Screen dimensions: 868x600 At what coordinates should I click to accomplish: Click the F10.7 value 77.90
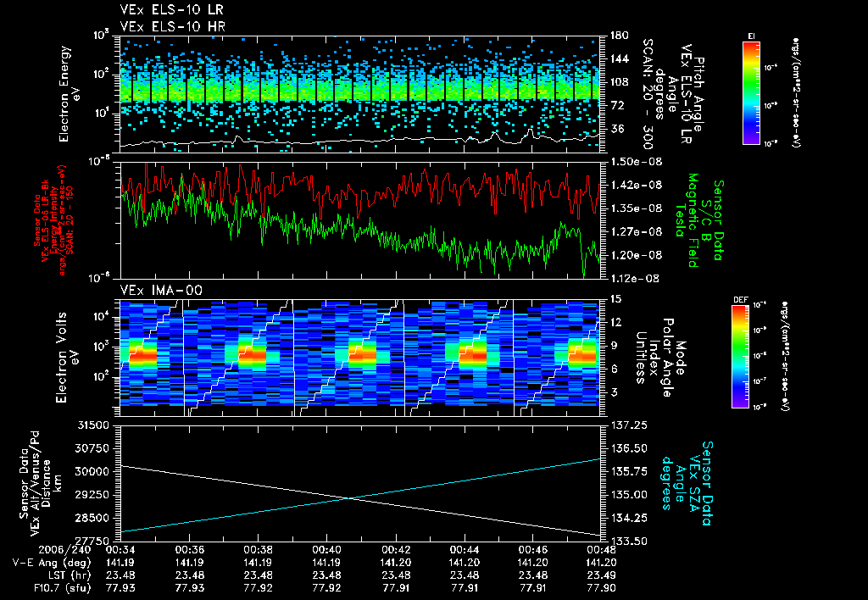tap(602, 588)
